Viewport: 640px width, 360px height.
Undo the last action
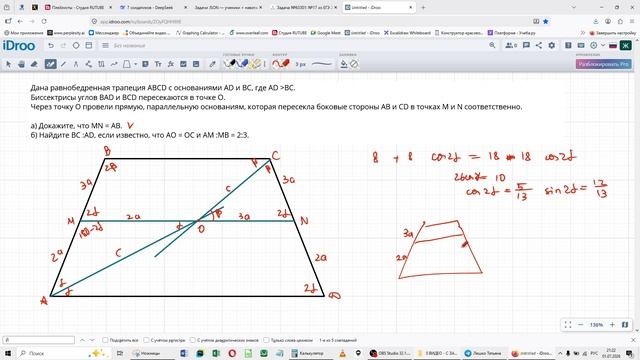pos(51,45)
